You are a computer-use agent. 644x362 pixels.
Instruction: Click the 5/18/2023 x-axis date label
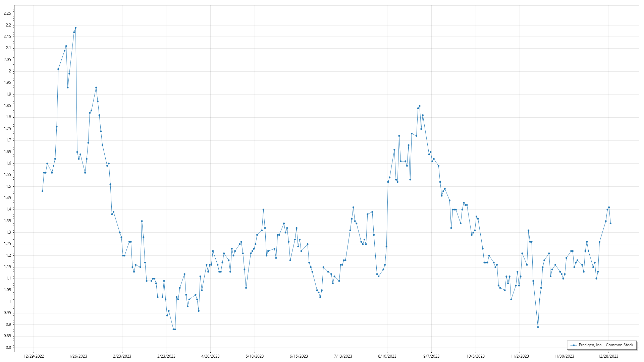(255, 356)
